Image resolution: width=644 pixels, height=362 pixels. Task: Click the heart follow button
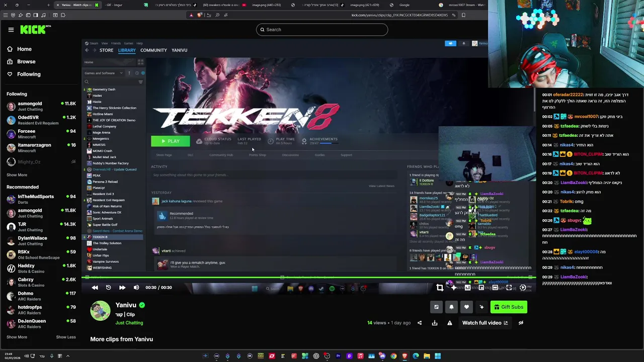466,307
